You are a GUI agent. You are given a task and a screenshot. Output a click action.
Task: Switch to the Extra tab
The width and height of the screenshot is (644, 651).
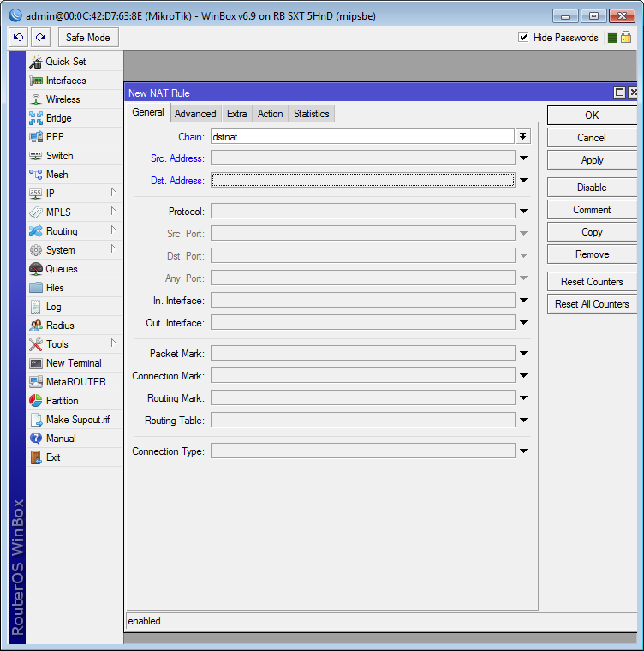[x=237, y=114]
